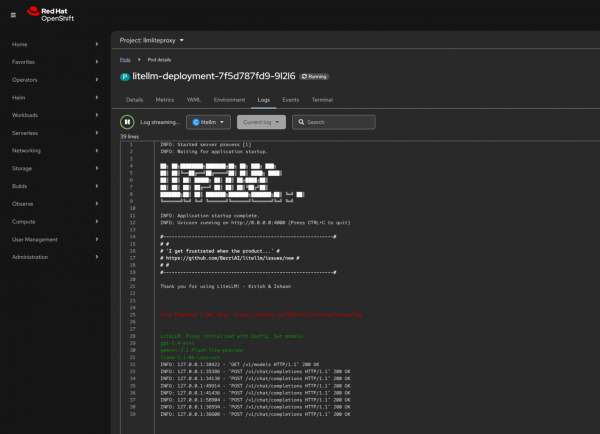Click the Pod details breadcrumb text
This screenshot has height=434, width=600.
pos(159,60)
